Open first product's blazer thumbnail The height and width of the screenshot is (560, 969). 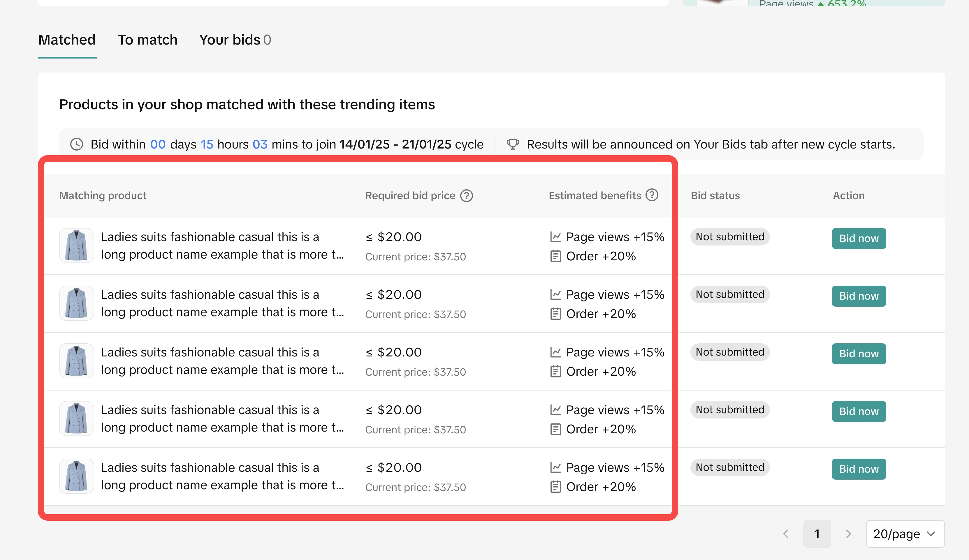[x=77, y=245]
